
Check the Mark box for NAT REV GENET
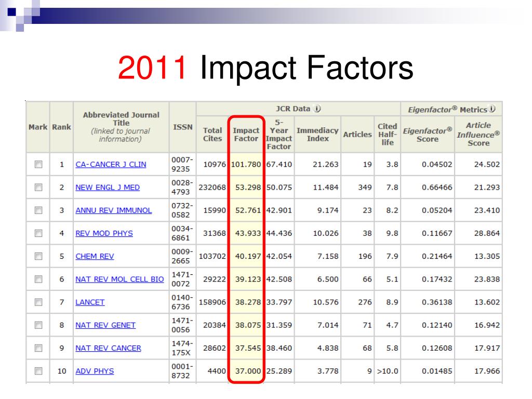coord(38,325)
